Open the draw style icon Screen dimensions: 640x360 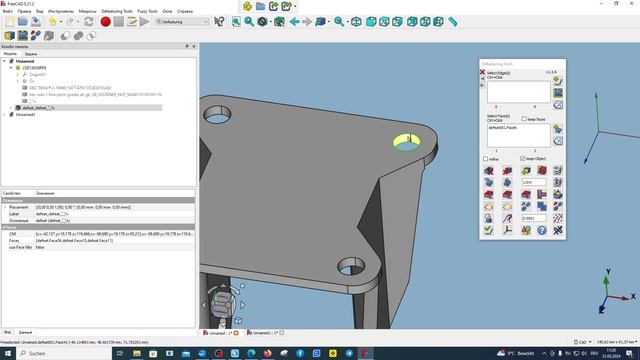(x=262, y=22)
